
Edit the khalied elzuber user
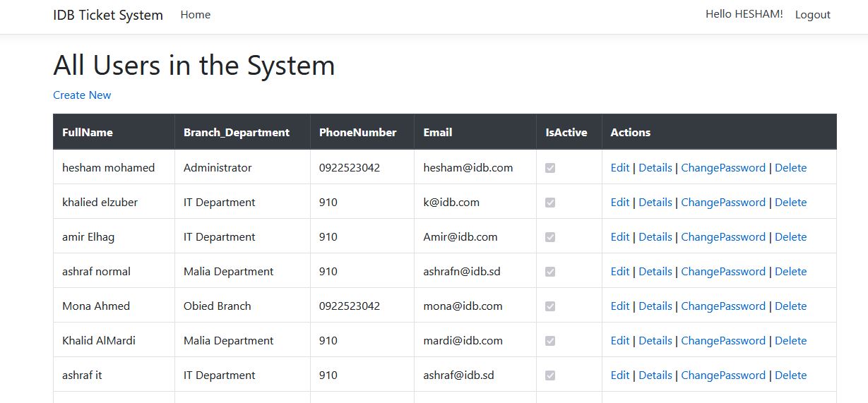tap(620, 203)
